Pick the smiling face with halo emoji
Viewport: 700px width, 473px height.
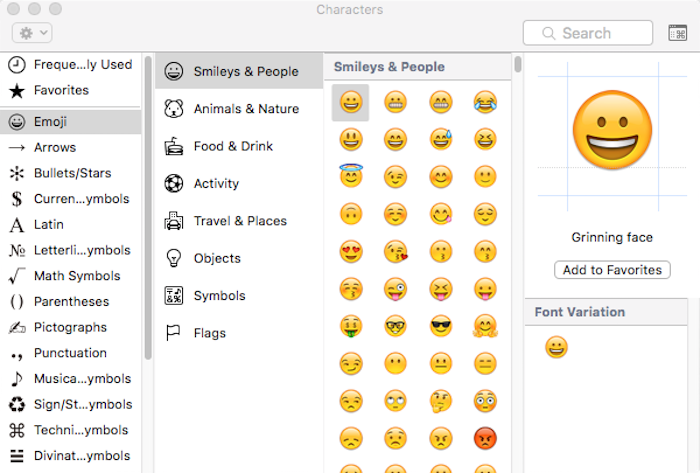[351, 175]
